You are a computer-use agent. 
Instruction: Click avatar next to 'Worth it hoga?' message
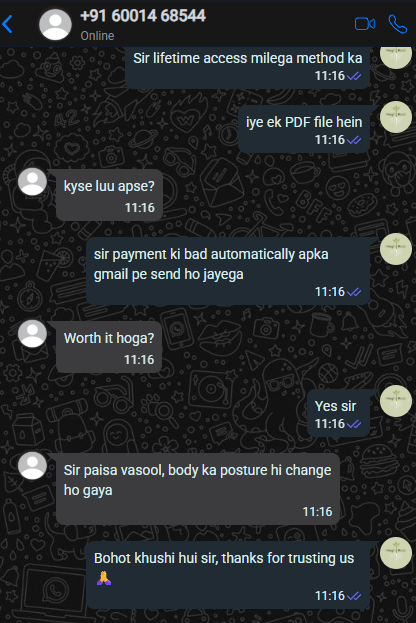[x=33, y=333]
